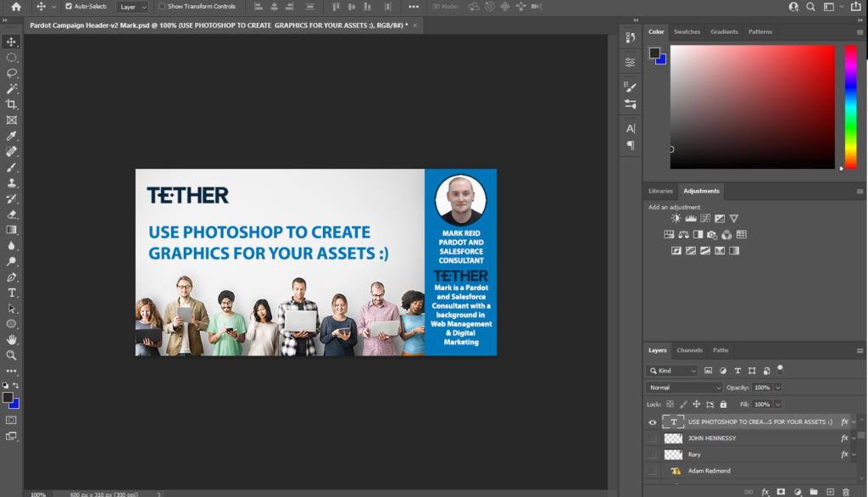Toggle the lock all layer button
The height and width of the screenshot is (497, 868).
pyautogui.click(x=724, y=405)
